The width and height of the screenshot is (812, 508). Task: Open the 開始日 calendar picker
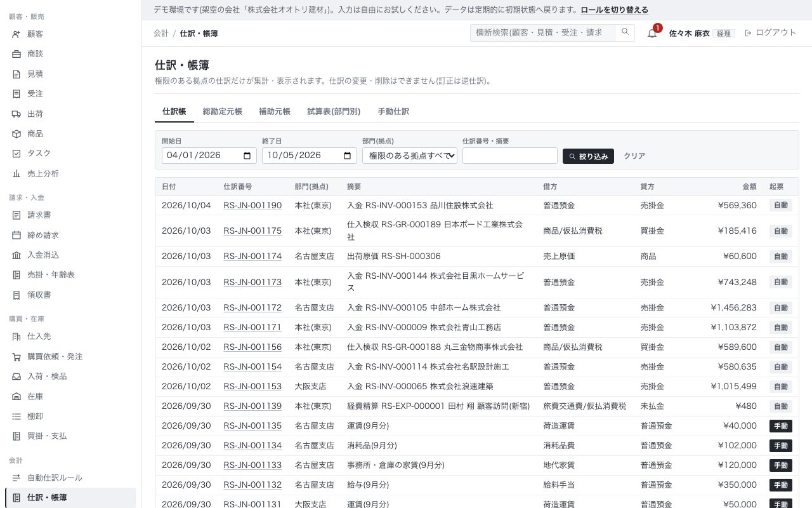pos(247,156)
